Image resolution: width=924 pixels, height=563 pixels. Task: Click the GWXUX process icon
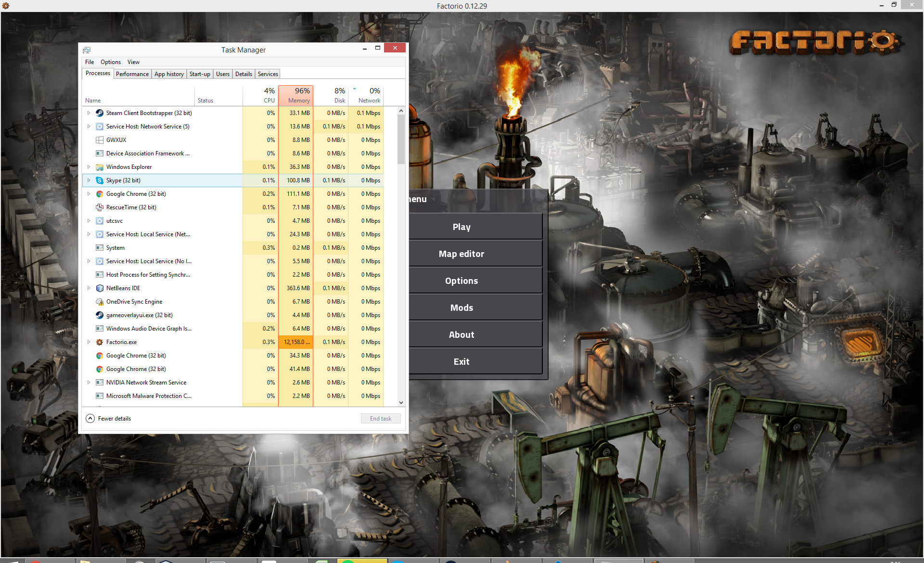(100, 140)
